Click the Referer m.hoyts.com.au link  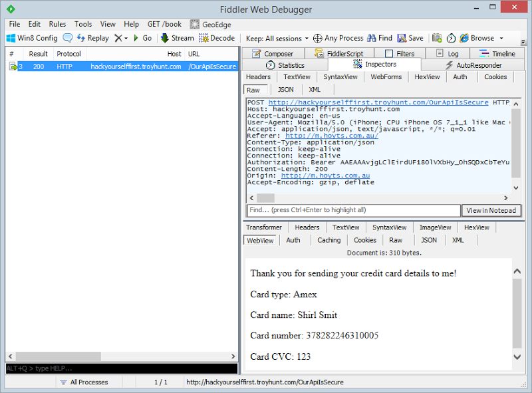[x=332, y=136]
